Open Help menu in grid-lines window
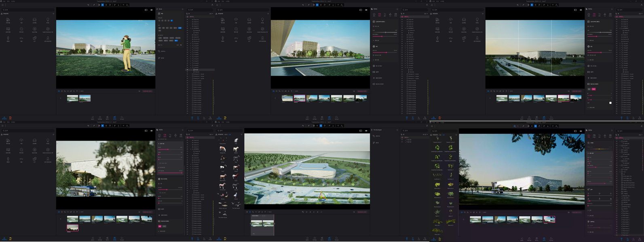 (x=442, y=1)
